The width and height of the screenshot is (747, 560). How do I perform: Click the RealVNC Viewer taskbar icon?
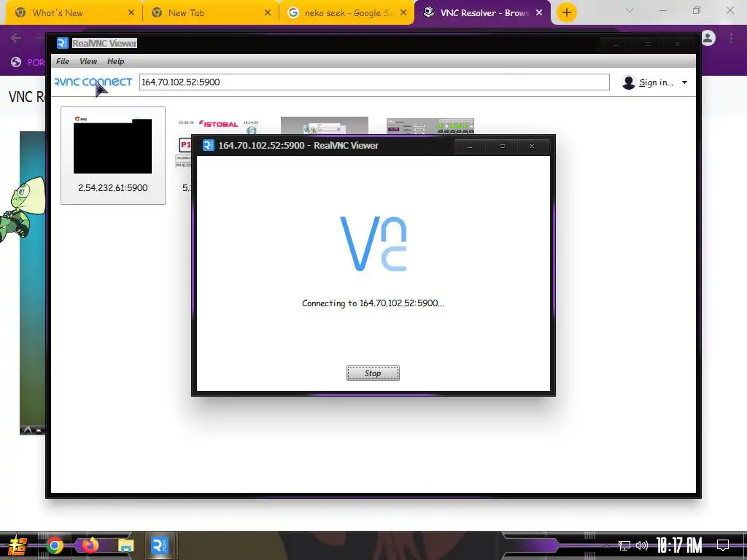tap(159, 545)
